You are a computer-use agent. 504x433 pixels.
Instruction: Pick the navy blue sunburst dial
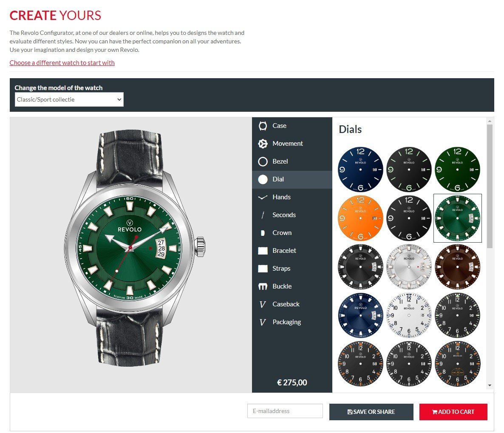[x=360, y=315]
